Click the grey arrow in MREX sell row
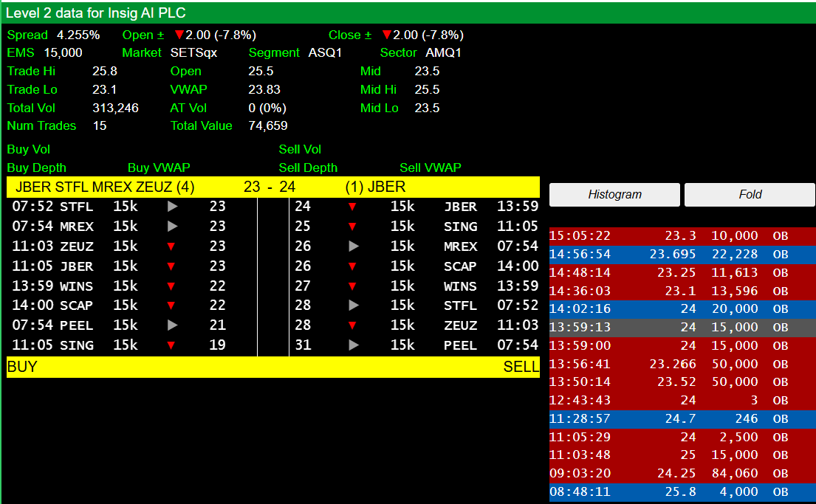The image size is (816, 504). pos(354,246)
